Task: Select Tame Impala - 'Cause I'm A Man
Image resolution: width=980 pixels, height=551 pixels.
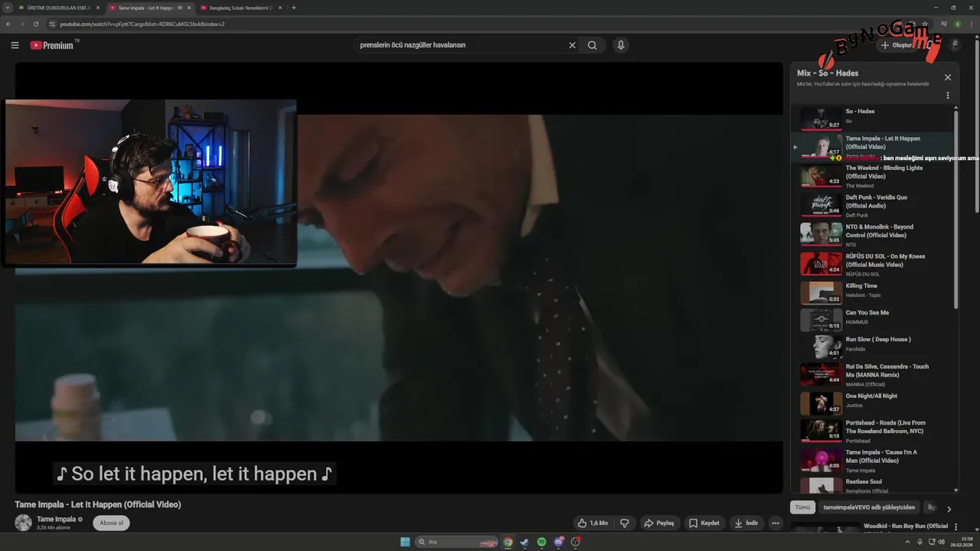Action: point(873,460)
